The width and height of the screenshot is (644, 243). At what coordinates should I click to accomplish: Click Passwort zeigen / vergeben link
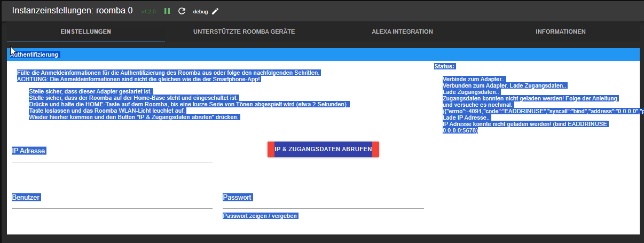(260, 216)
